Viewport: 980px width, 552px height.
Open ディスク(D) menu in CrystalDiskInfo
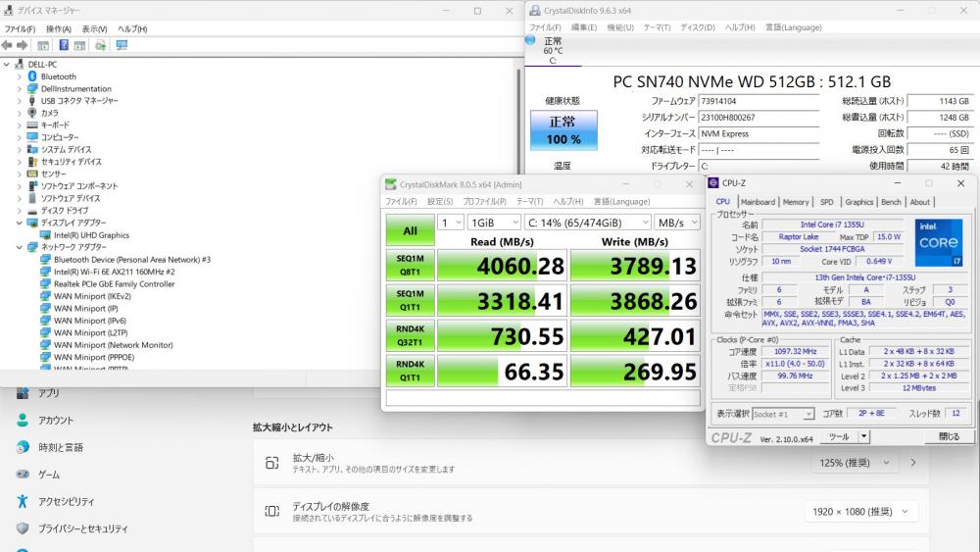pos(698,27)
